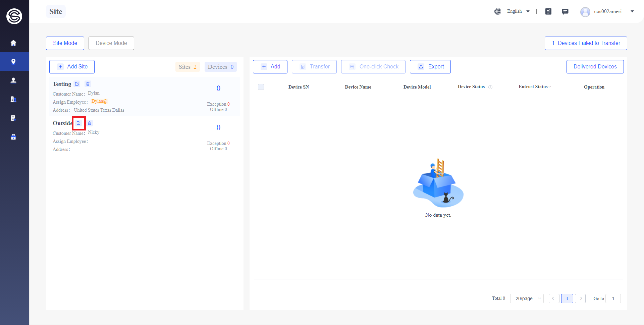644x325 pixels.
Task: Tick the select-all devices checkbox
Action: click(261, 87)
